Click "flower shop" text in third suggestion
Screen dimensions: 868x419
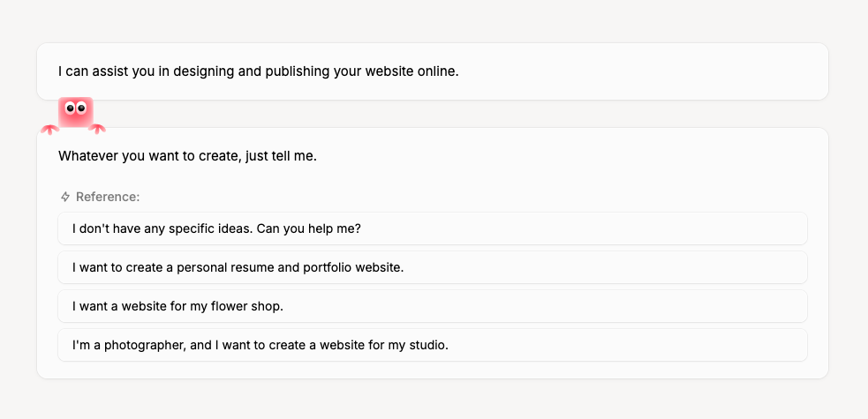pyautogui.click(x=247, y=306)
